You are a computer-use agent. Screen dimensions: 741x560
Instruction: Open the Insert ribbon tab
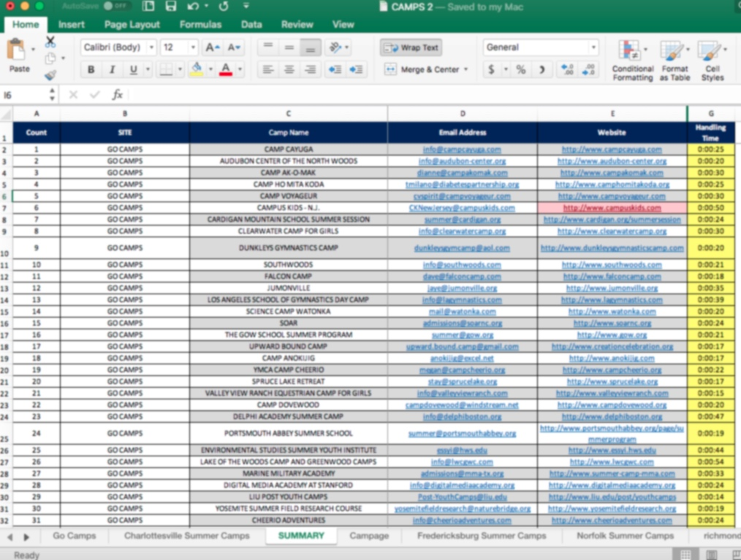pos(72,25)
